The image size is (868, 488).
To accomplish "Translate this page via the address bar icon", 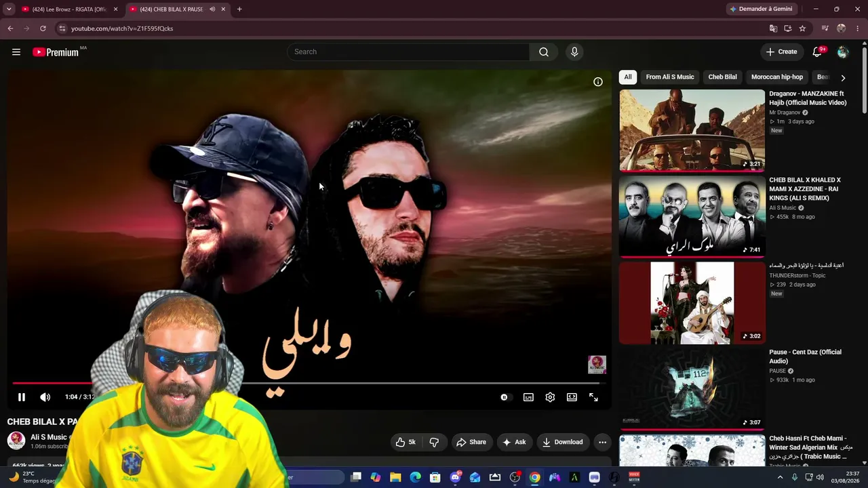I will click(x=773, y=28).
